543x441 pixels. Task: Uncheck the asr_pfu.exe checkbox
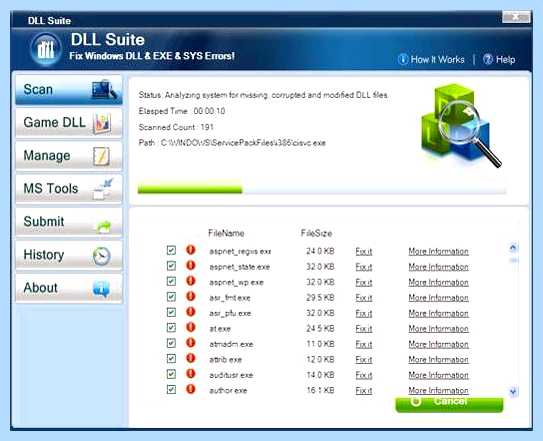[x=171, y=312]
